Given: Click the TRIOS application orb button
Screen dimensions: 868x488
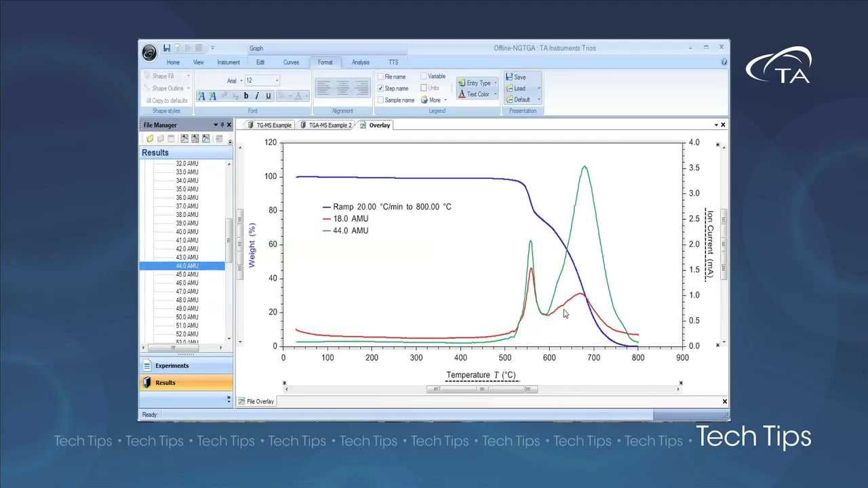Looking at the screenshot, I should coord(149,52).
